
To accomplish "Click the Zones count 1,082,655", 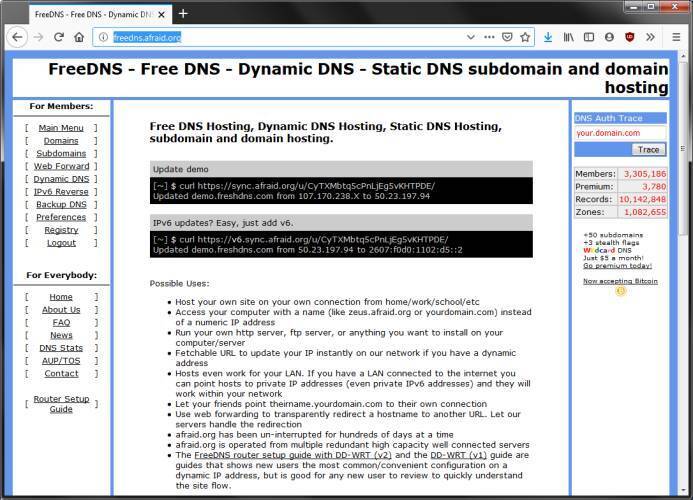I will (x=645, y=212).
